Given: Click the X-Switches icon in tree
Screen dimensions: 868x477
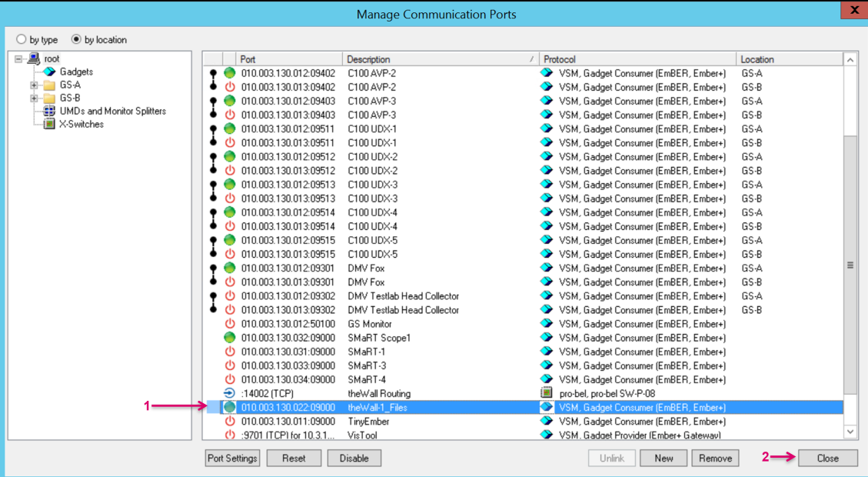Looking at the screenshot, I should (x=49, y=124).
